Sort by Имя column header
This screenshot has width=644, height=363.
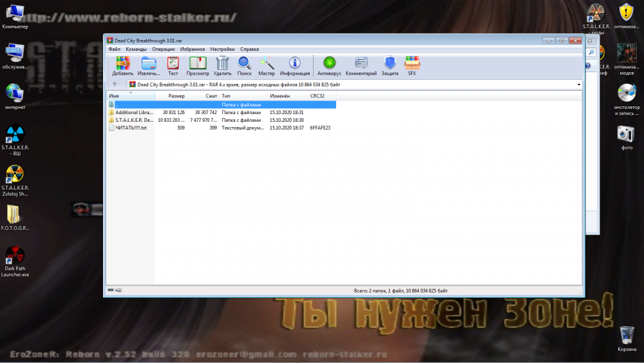pyautogui.click(x=131, y=96)
